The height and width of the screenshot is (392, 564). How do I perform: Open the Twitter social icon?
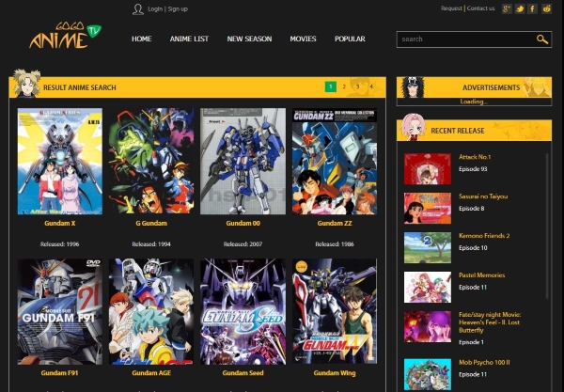pyautogui.click(x=520, y=8)
